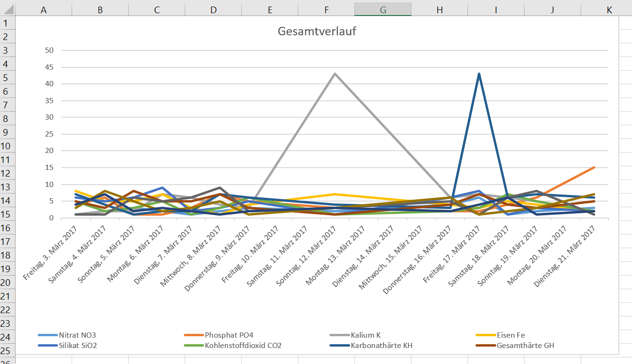Click the y-axis value 30
The height and width of the screenshot is (364, 632).
pos(50,117)
